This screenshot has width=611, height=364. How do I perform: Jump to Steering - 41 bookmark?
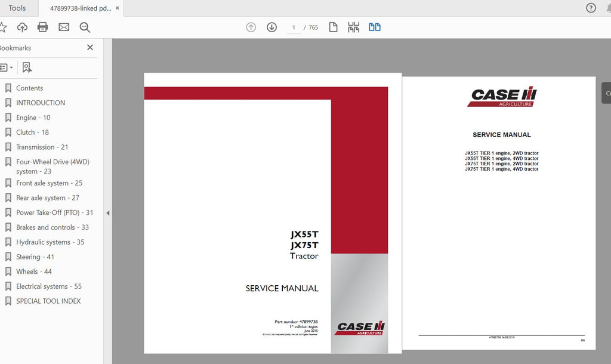tap(35, 257)
